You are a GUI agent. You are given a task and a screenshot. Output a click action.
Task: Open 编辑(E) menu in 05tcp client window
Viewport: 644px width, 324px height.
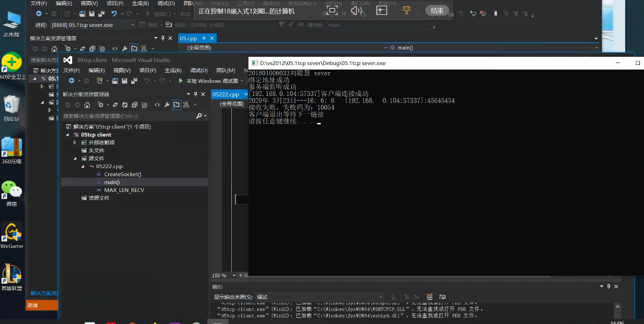(x=97, y=70)
